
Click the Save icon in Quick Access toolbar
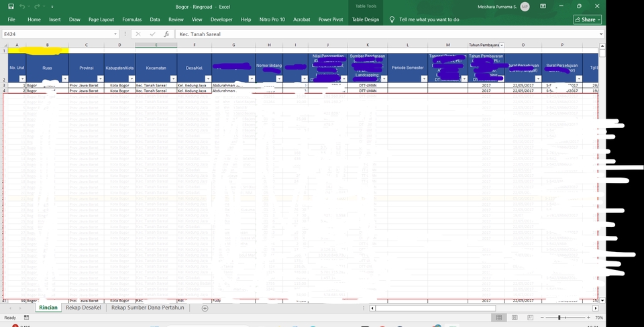[11, 7]
